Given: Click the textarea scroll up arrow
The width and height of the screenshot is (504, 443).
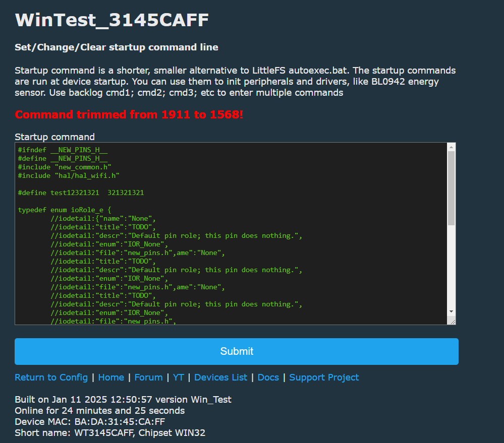Looking at the screenshot, I should click(x=451, y=147).
